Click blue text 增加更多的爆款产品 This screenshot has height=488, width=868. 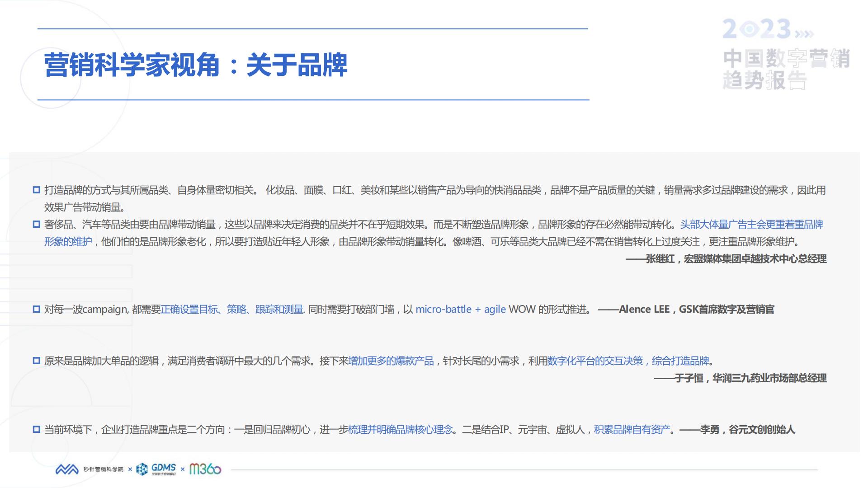pyautogui.click(x=391, y=361)
